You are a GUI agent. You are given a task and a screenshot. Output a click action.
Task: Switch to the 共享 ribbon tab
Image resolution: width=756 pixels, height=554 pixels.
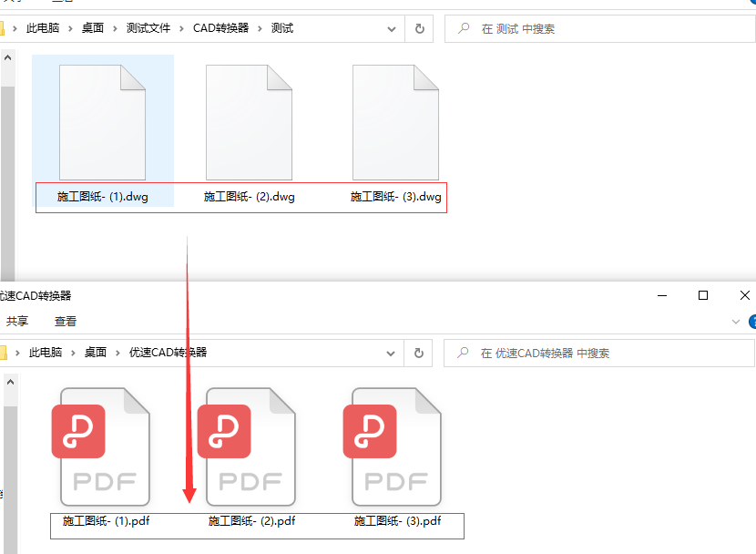(18, 321)
